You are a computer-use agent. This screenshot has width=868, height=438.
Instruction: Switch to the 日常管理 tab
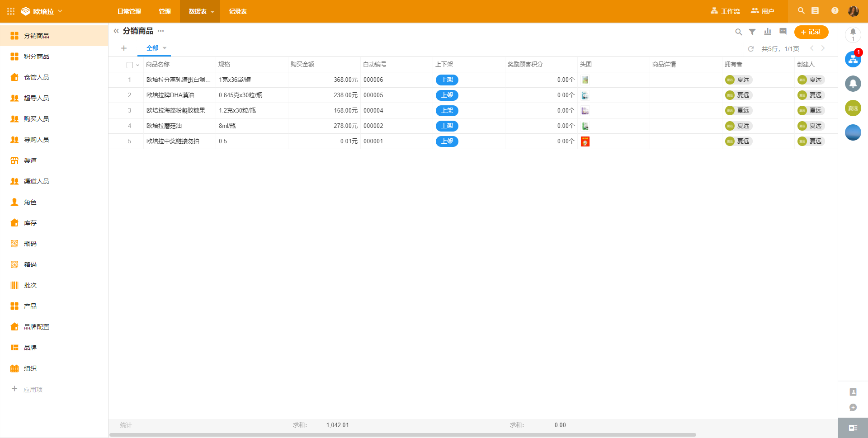coord(129,11)
